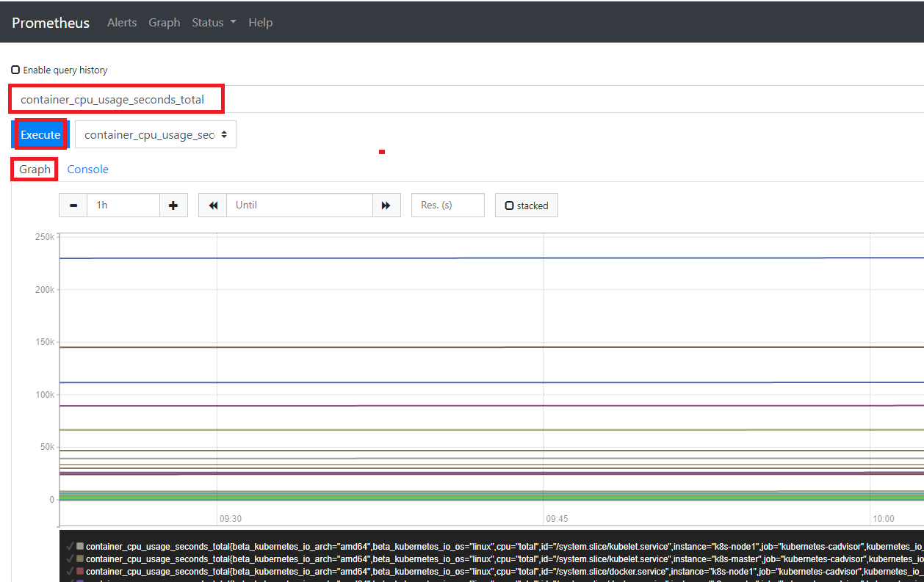Open the metric name selector dropdown
Image resolution: width=924 pixels, height=582 pixels.
click(156, 134)
